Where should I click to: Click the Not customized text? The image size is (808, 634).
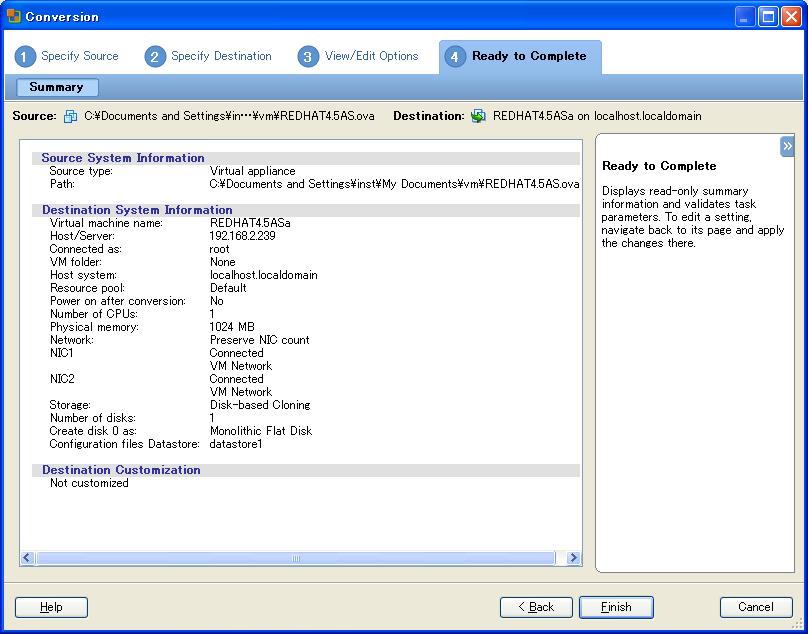click(89, 483)
